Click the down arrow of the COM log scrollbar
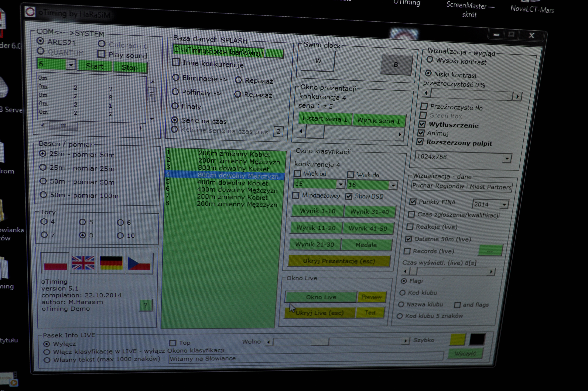This screenshot has height=391, width=588. (152, 119)
